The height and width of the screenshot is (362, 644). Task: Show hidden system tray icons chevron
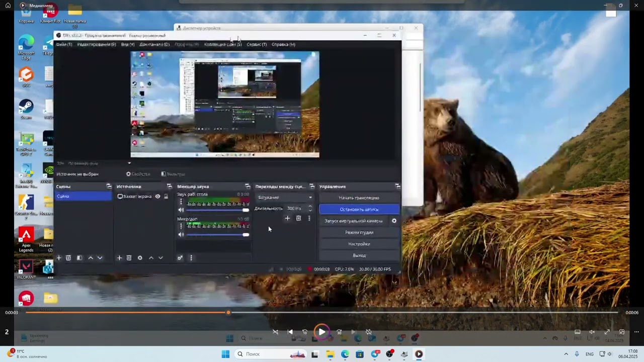pyautogui.click(x=566, y=354)
